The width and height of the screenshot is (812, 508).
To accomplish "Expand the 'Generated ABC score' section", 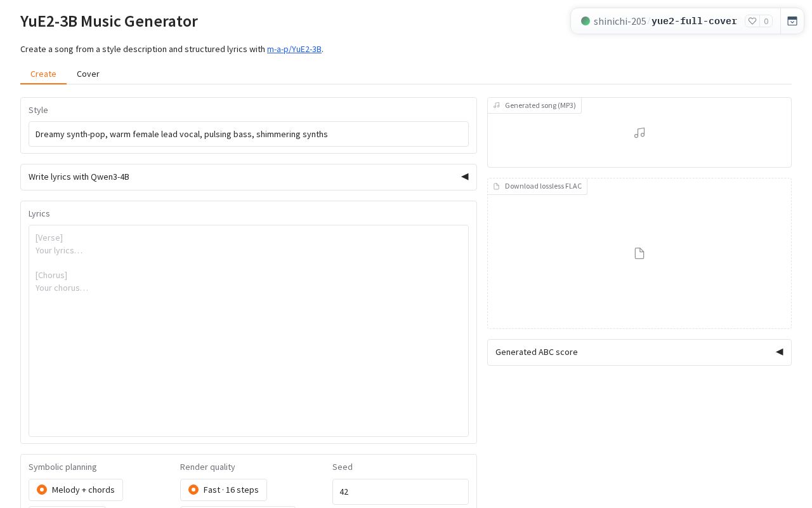I will point(639,352).
